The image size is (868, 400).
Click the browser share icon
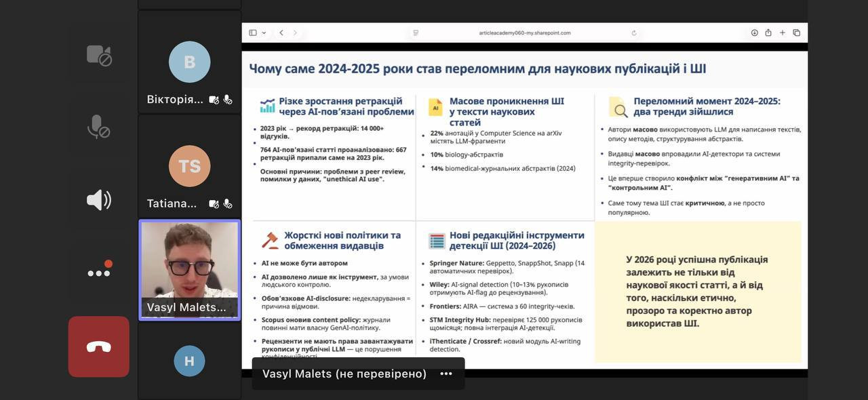768,33
